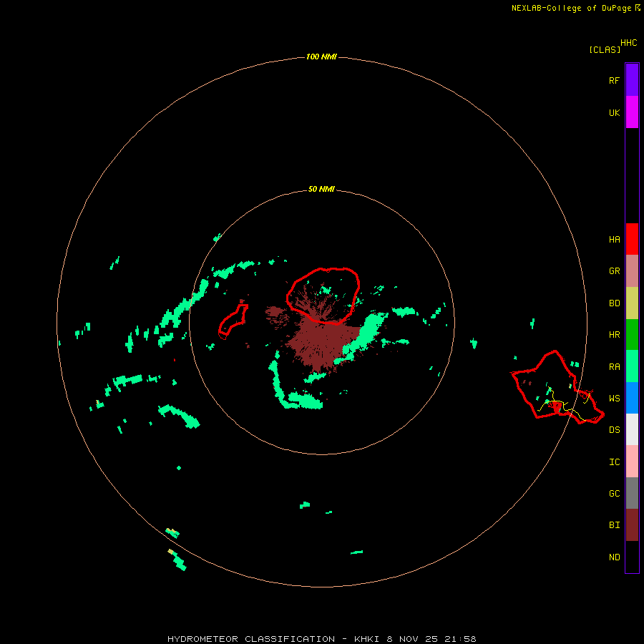This screenshot has height=644, width=644.
Task: Click the RF legend label
Action: coord(615,80)
